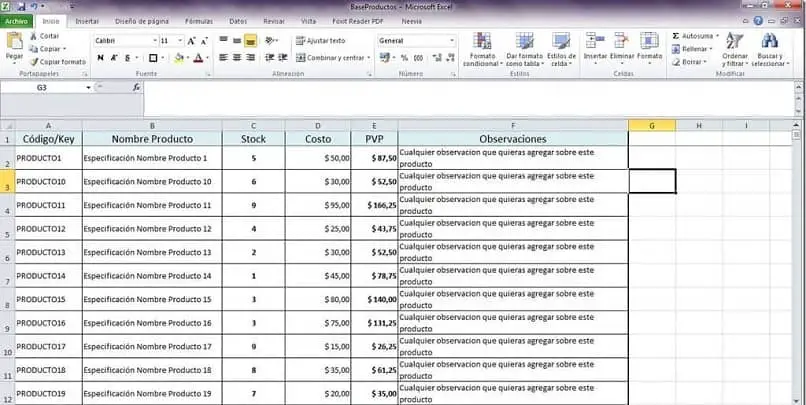Click the Name Box showing G3
This screenshot has height=405, width=806.
tap(42, 88)
